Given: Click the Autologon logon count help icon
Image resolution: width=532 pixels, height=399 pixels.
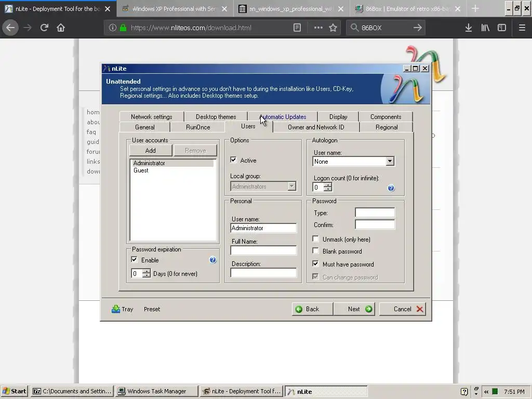Looking at the screenshot, I should 391,188.
